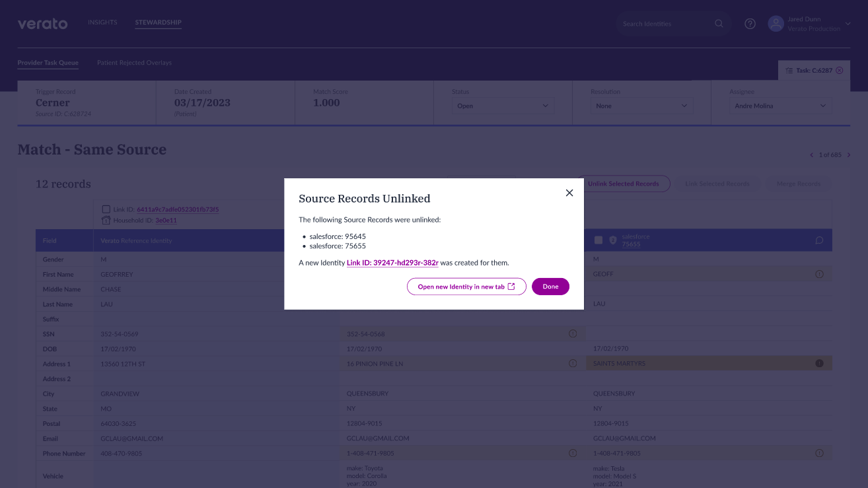The width and height of the screenshot is (868, 488).
Task: Click the help question mark icon
Action: click(x=750, y=24)
